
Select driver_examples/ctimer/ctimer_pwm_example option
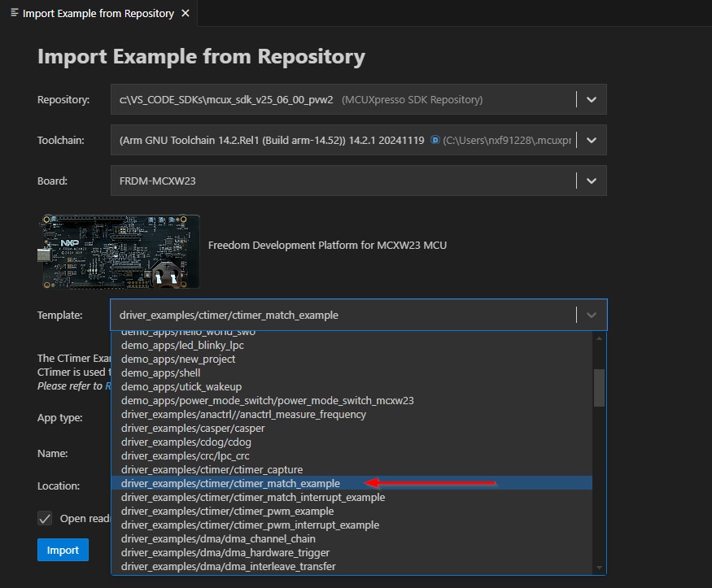[227, 511]
